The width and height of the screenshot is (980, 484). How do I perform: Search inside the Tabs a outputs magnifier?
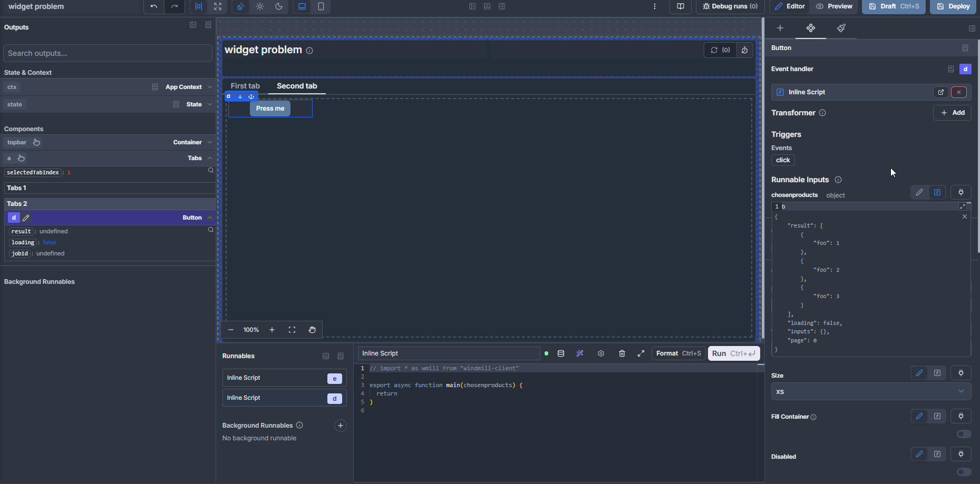click(211, 170)
